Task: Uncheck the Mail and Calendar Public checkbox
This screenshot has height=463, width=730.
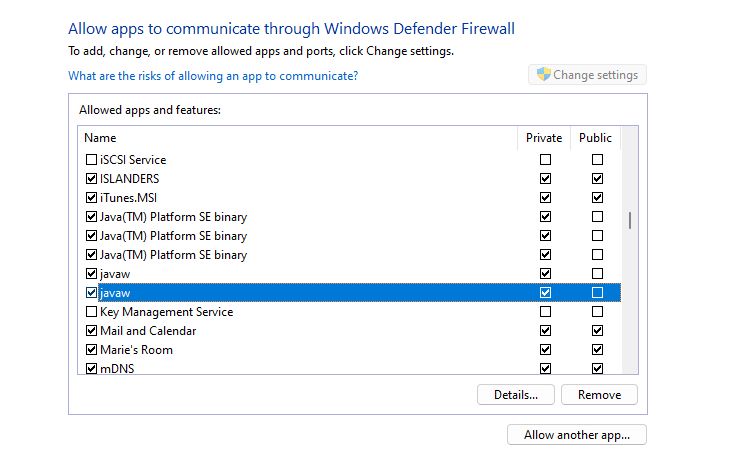Action: (597, 331)
